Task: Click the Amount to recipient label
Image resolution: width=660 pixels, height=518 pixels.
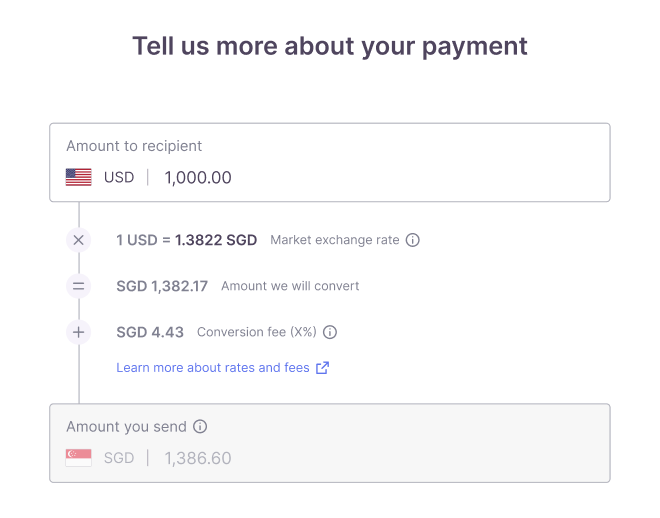Action: tap(134, 146)
